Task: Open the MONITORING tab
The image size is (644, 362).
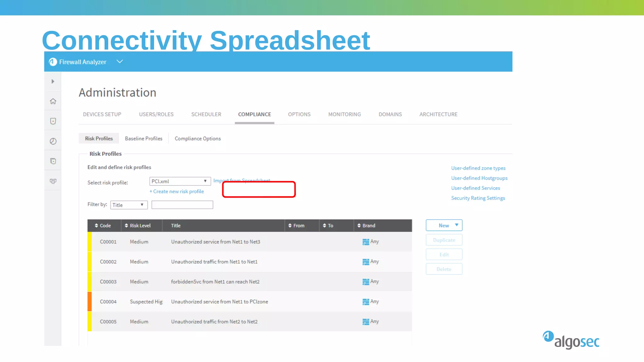Action: 344,114
